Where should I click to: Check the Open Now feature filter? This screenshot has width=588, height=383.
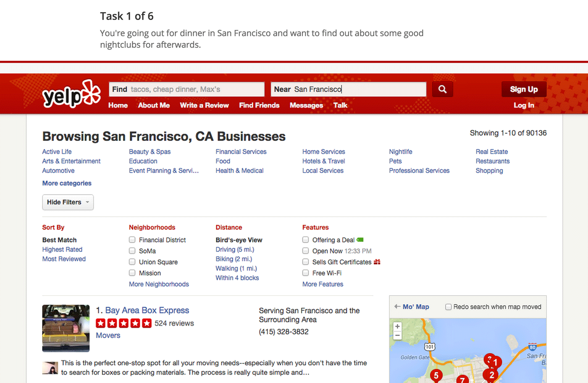tap(305, 251)
